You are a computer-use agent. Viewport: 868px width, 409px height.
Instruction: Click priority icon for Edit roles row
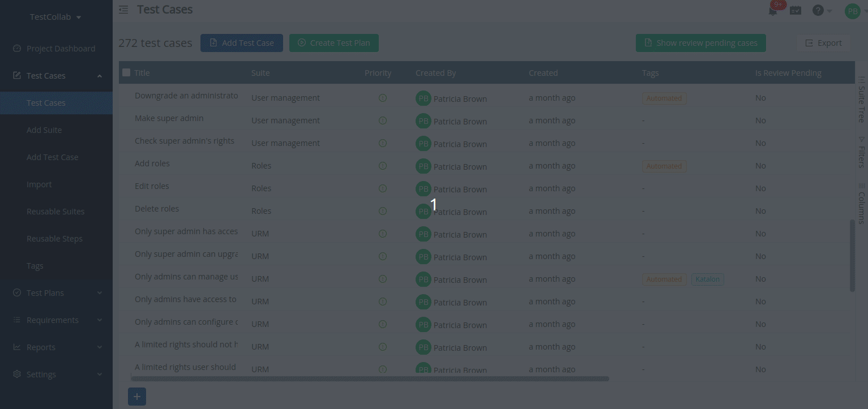[382, 188]
